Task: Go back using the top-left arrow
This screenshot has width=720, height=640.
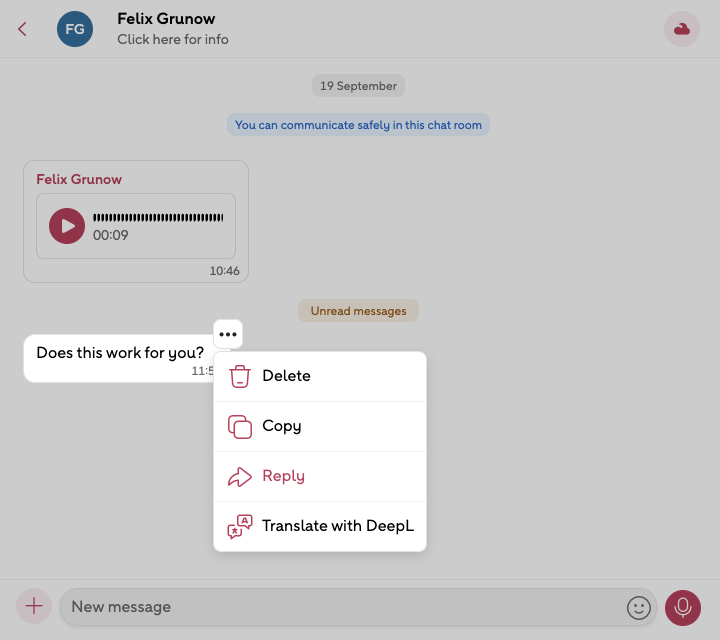Action: pyautogui.click(x=22, y=29)
